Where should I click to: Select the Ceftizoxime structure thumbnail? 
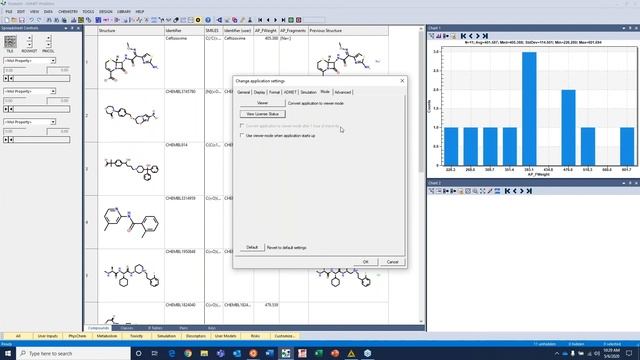point(131,62)
